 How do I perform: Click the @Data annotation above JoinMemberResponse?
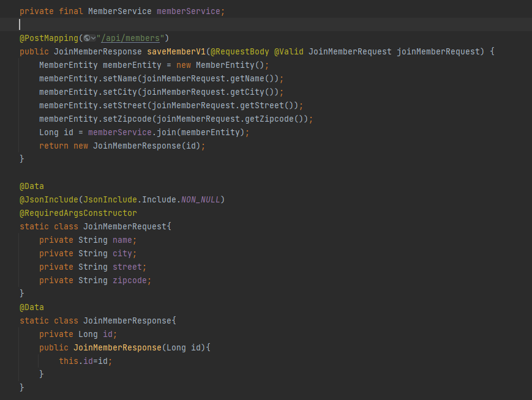click(32, 308)
